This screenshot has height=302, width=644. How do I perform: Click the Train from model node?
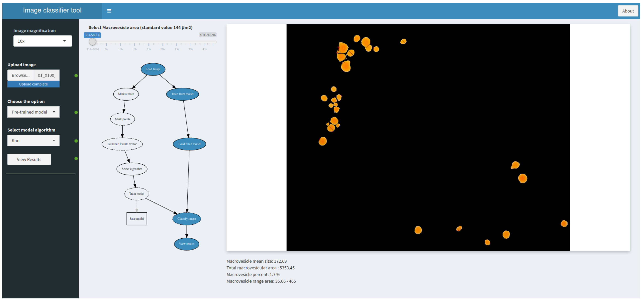click(x=182, y=94)
